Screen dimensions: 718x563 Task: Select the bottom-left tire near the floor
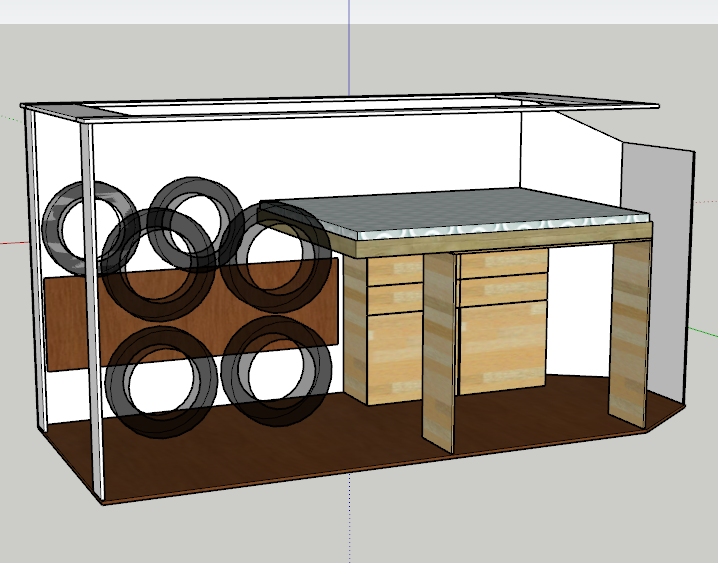tap(161, 381)
